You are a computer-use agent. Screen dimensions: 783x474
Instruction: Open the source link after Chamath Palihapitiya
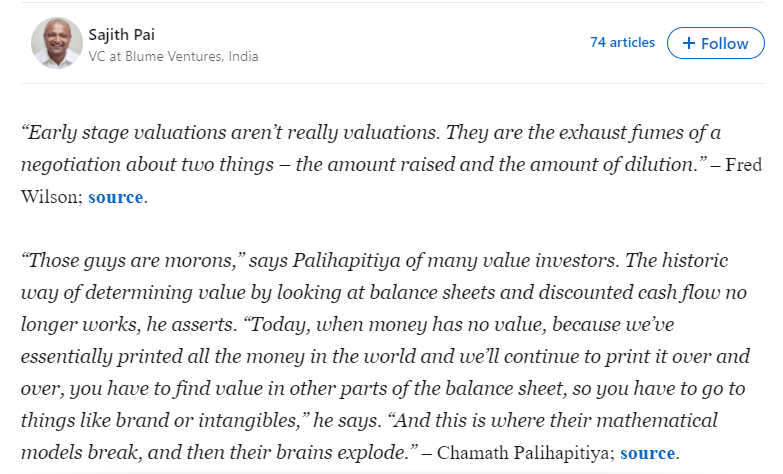(x=648, y=453)
